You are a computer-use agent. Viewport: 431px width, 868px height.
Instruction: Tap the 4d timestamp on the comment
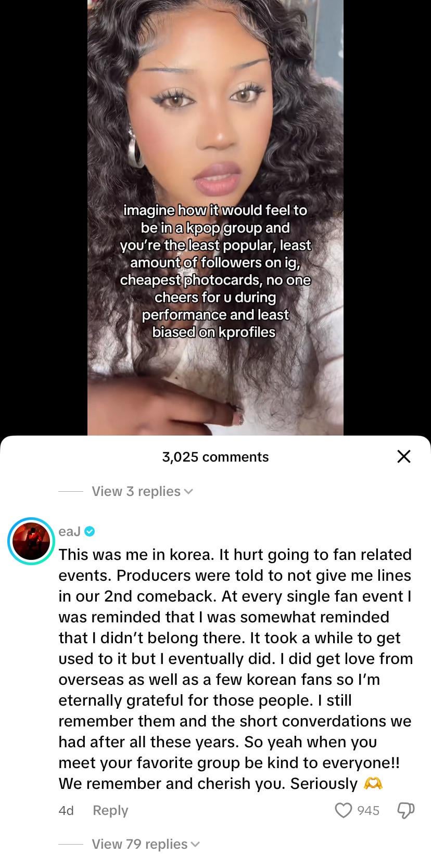coord(66,810)
